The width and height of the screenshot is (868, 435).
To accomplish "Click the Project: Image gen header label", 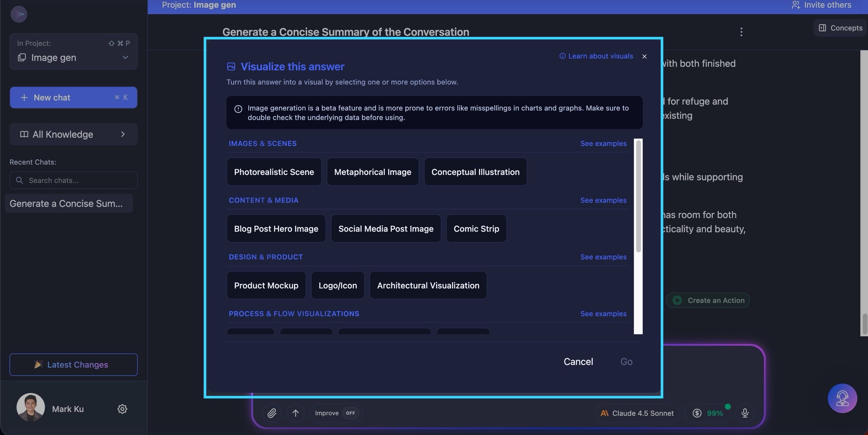I will coord(199,5).
